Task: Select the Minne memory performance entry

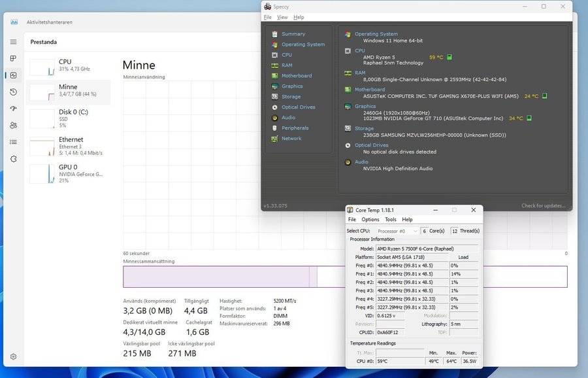Action: coord(68,92)
